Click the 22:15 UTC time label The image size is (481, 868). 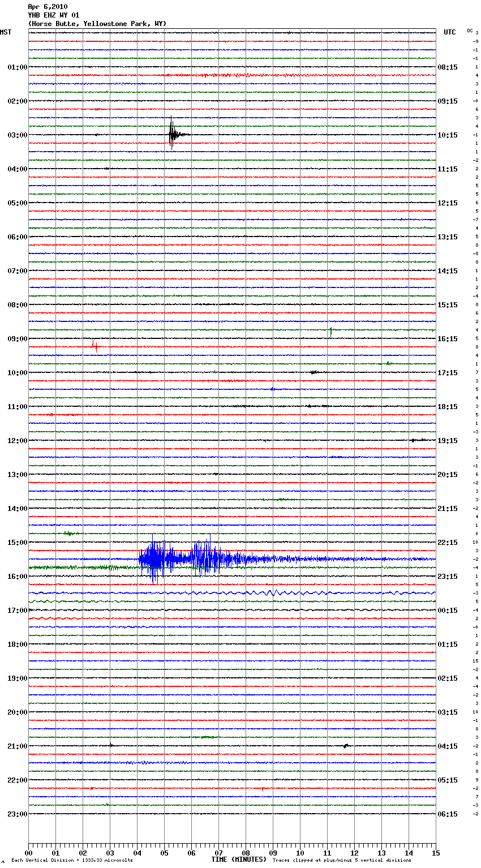(x=448, y=543)
